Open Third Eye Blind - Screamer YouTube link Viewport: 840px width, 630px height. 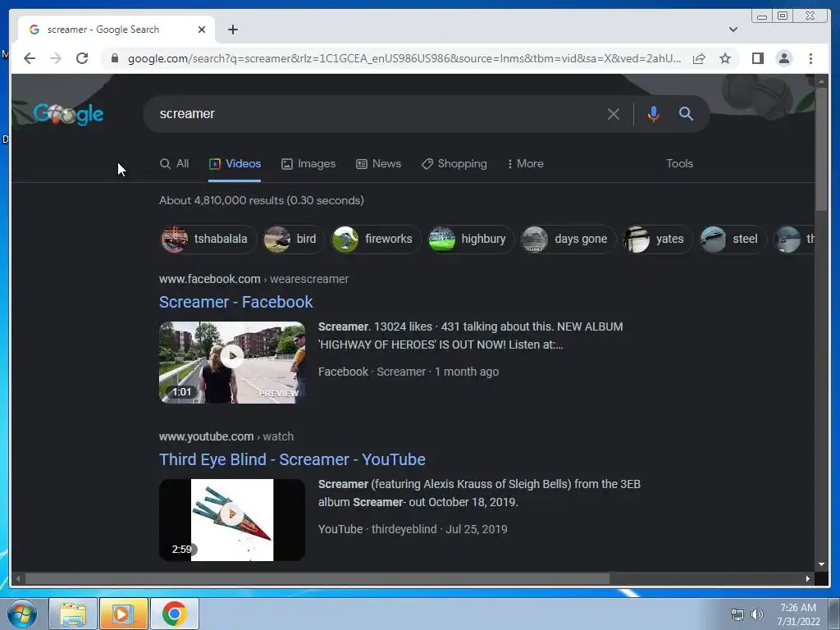pyautogui.click(x=292, y=459)
